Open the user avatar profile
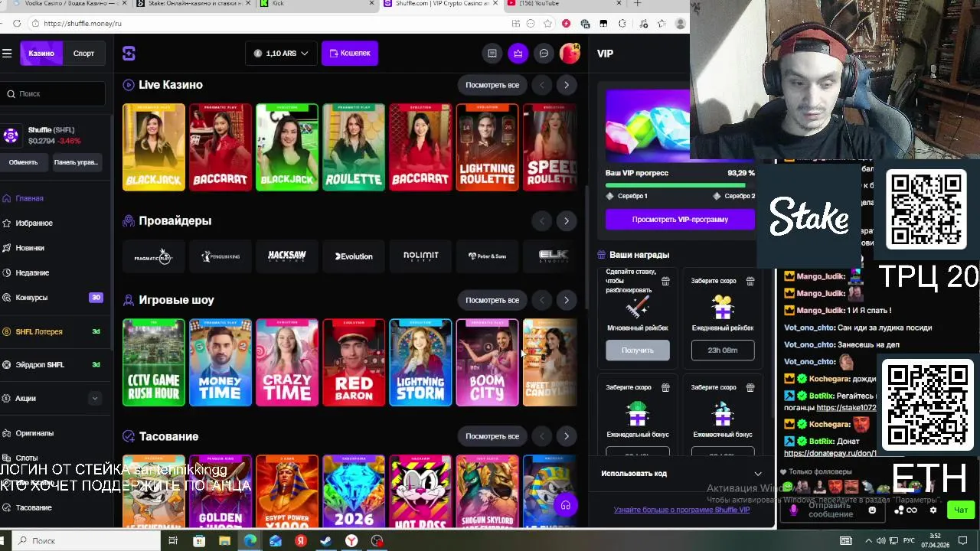 (x=570, y=53)
